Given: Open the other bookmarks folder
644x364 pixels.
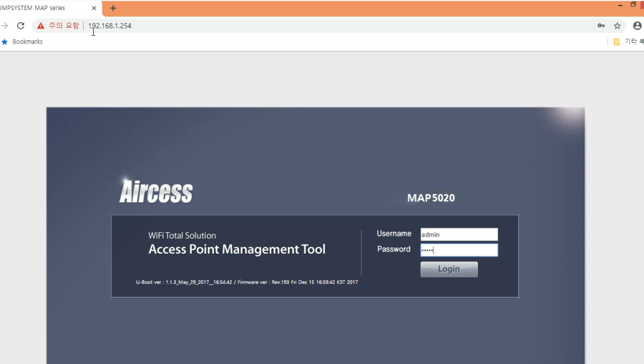Looking at the screenshot, I should [628, 42].
